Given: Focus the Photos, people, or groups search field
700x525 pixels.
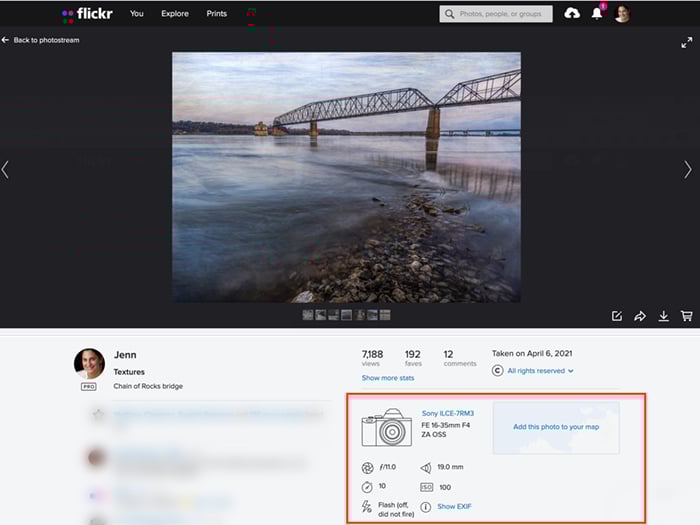Looking at the screenshot, I should 496,14.
